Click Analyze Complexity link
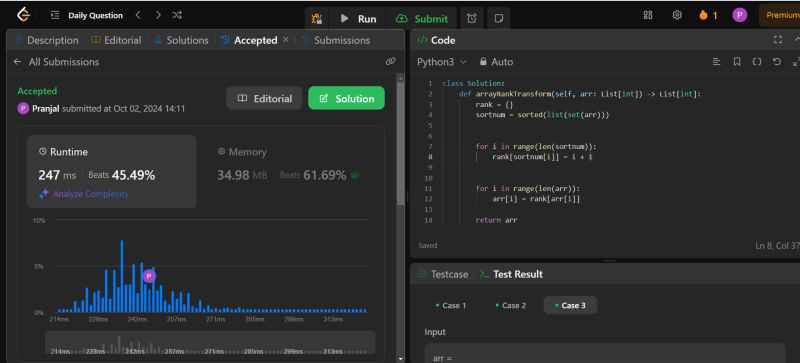 click(x=84, y=194)
